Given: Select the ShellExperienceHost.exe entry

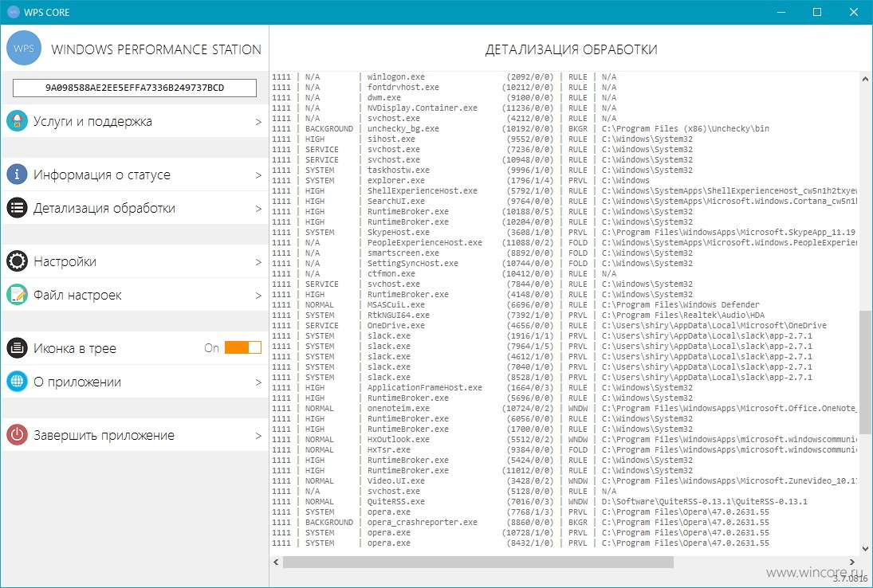Looking at the screenshot, I should [564, 190].
